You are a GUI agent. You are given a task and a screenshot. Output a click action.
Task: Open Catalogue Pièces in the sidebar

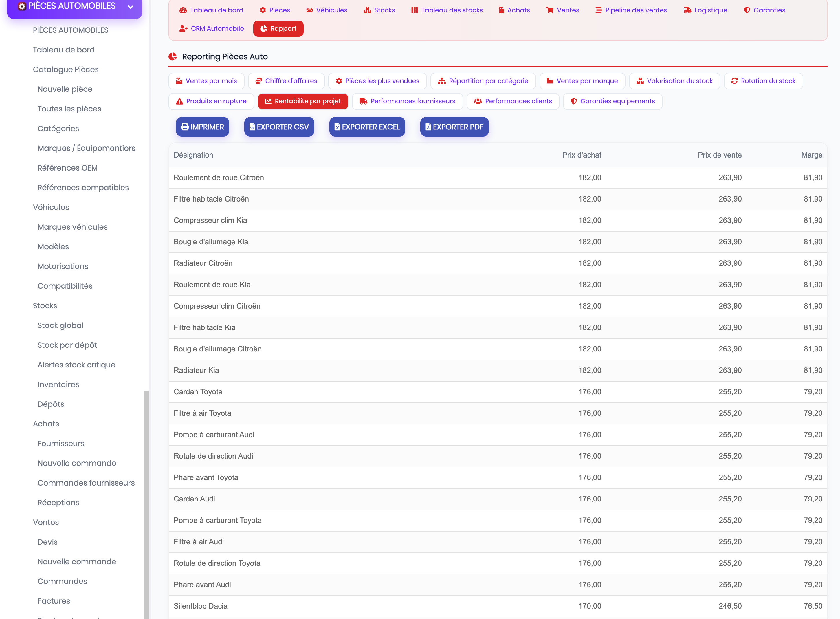(66, 69)
